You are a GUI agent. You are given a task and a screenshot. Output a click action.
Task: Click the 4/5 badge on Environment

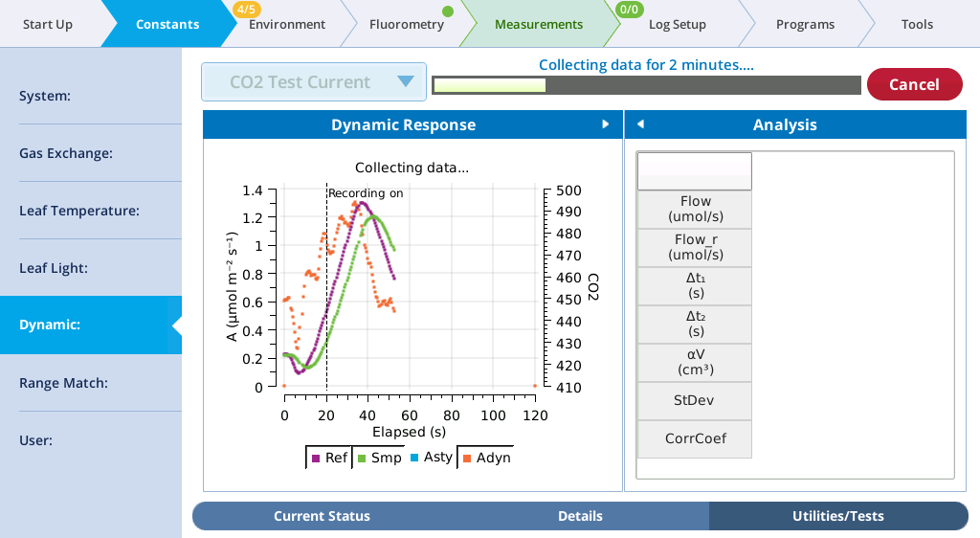click(x=246, y=10)
